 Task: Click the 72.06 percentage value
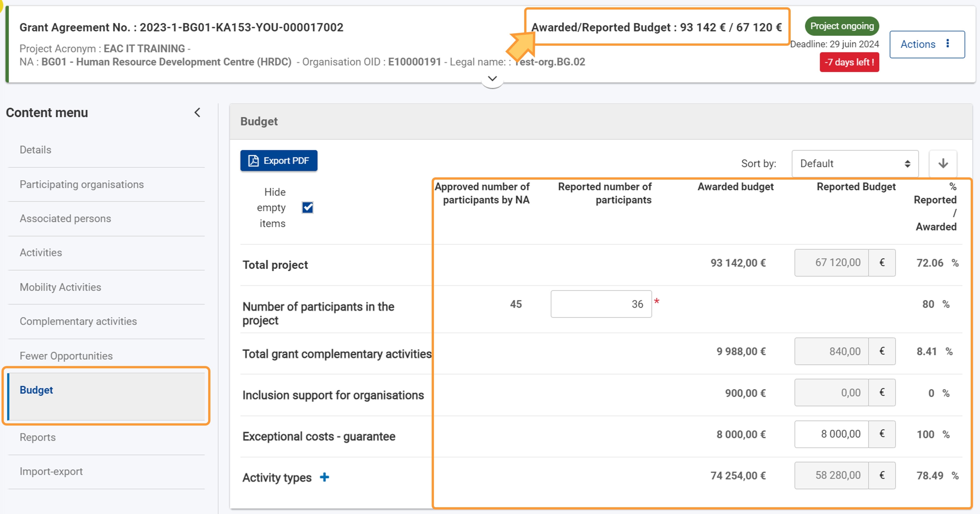(x=930, y=263)
